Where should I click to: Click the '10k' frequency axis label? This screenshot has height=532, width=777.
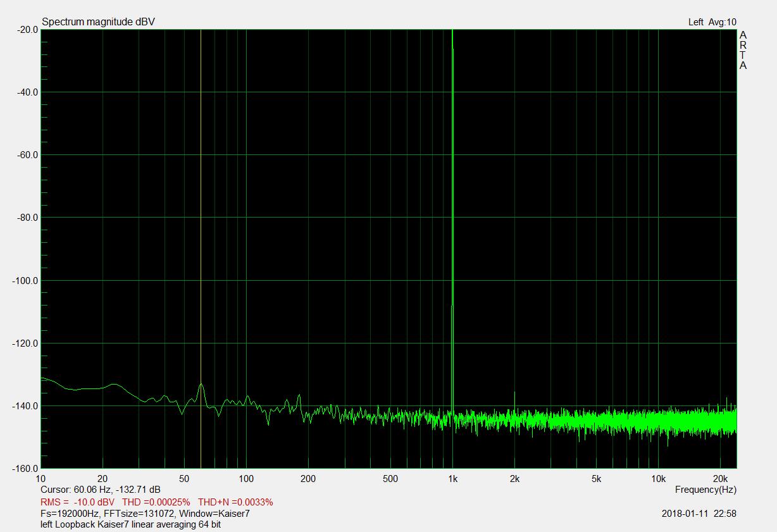[659, 479]
